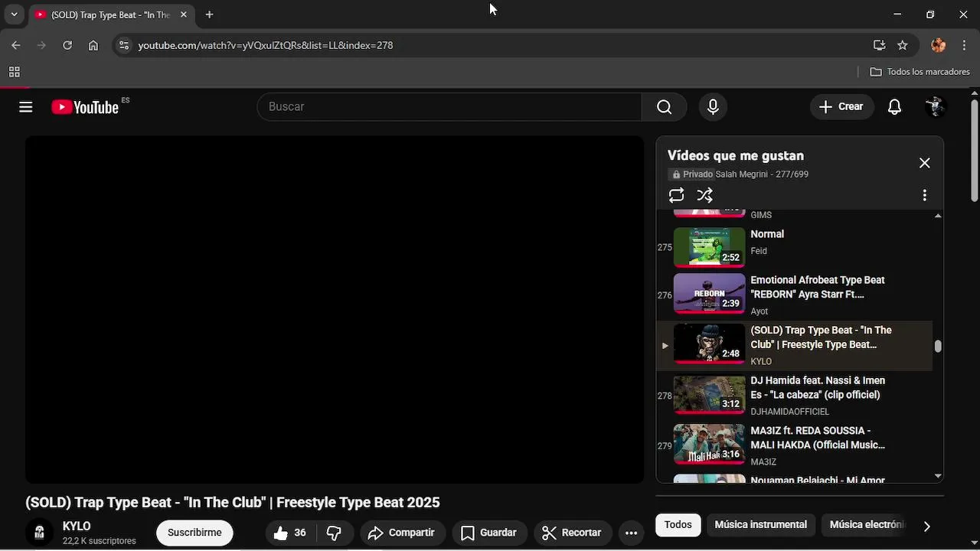Focus the Buscar search field
The height and width of the screenshot is (551, 980).
coord(449,107)
